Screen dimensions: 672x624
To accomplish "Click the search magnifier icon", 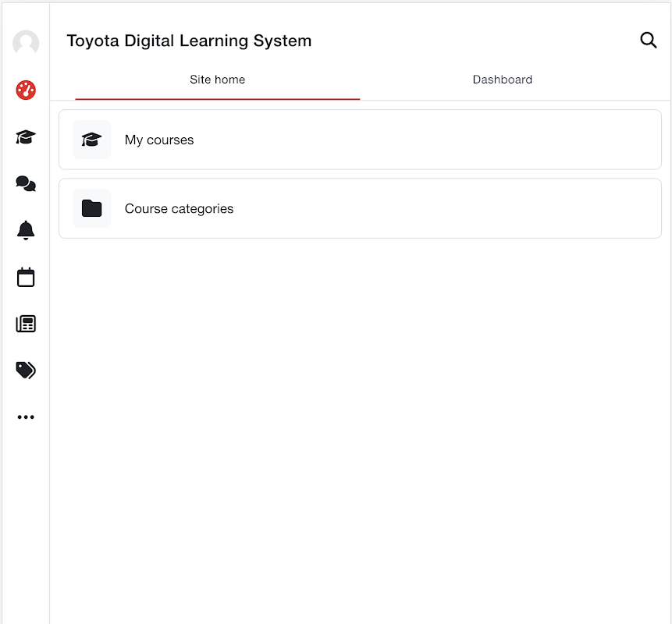I will click(649, 41).
